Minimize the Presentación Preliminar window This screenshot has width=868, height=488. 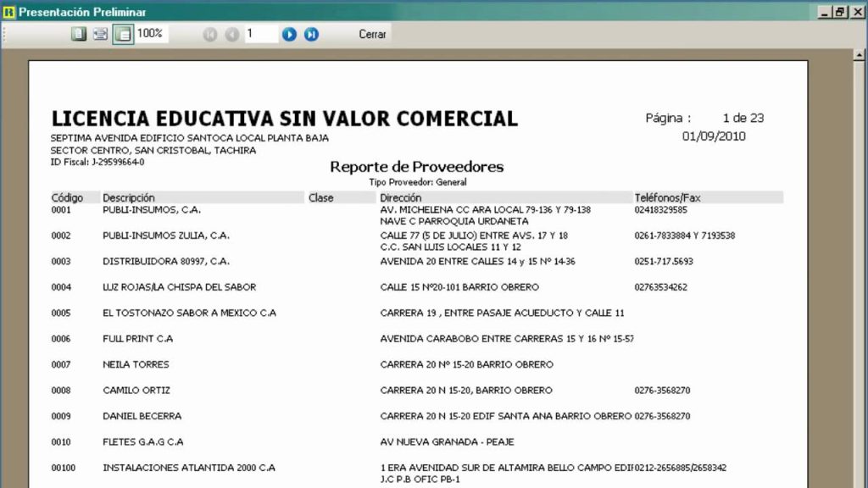[x=825, y=12]
